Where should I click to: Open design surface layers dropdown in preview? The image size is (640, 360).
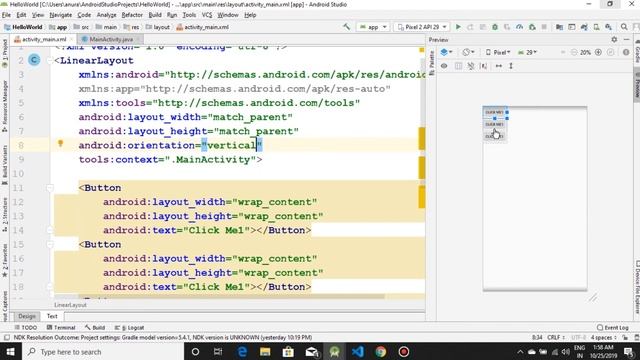pos(447,52)
